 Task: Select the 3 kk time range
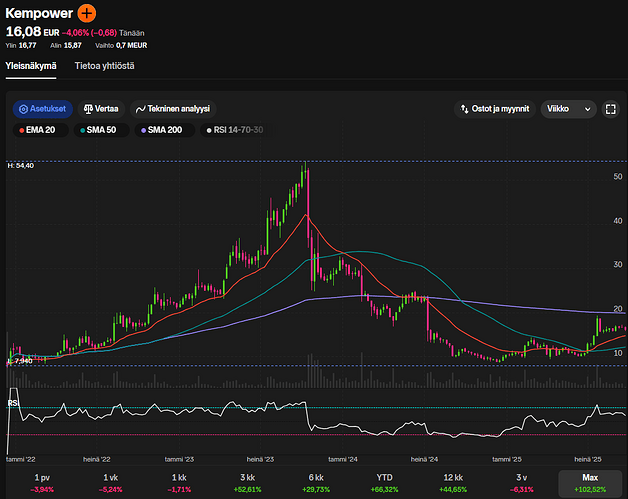click(x=248, y=482)
